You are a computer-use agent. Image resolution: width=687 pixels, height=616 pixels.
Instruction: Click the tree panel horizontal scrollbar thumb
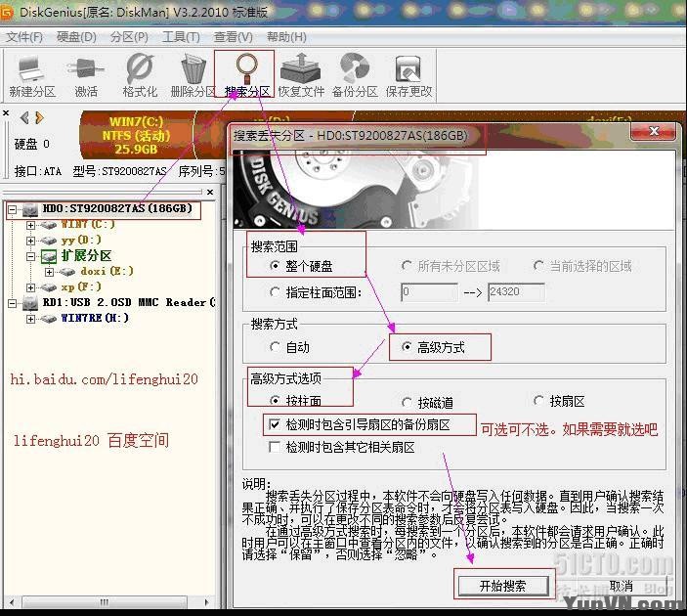click(x=104, y=602)
